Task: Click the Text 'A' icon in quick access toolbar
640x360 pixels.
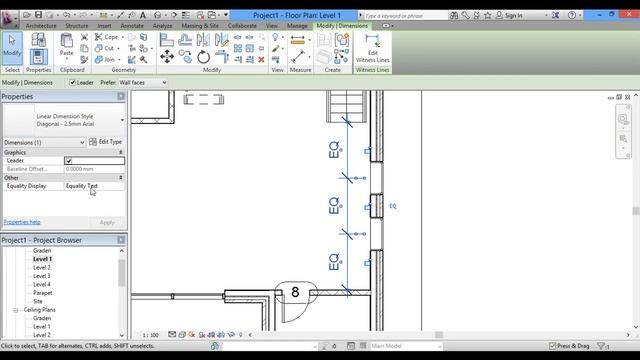Action: (143, 15)
